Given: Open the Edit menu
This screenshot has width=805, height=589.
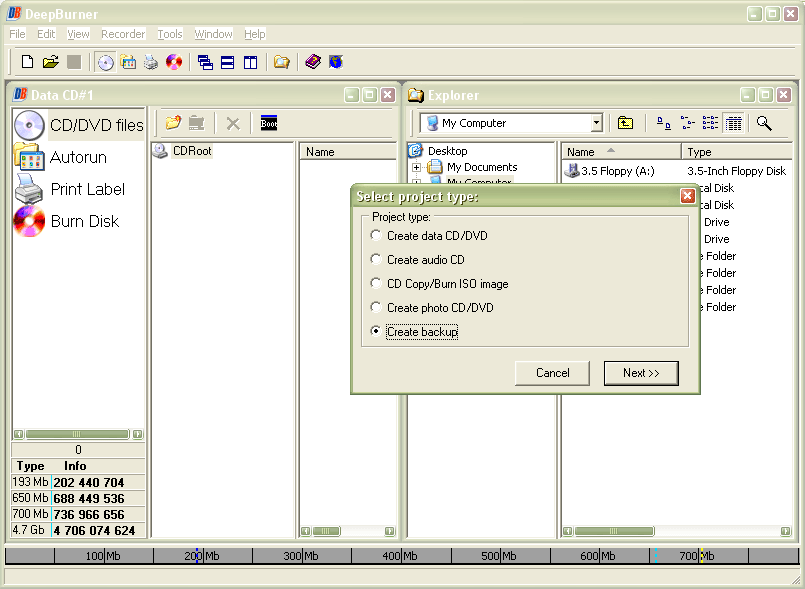Looking at the screenshot, I should pyautogui.click(x=46, y=34).
